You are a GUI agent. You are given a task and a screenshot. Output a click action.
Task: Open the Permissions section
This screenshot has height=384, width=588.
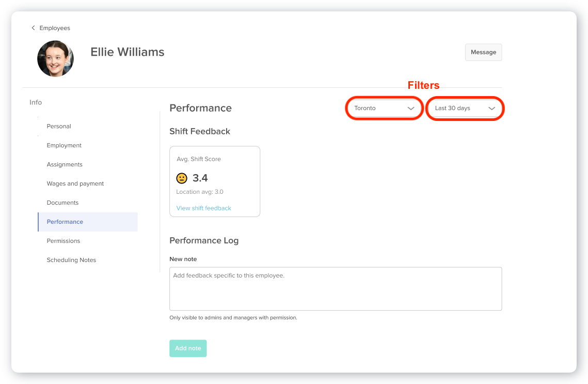point(63,241)
